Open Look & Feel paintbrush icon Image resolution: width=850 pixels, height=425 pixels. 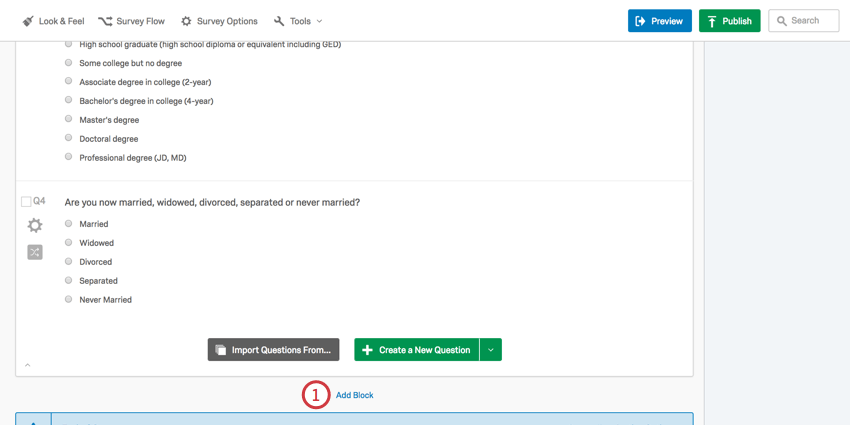[28, 21]
